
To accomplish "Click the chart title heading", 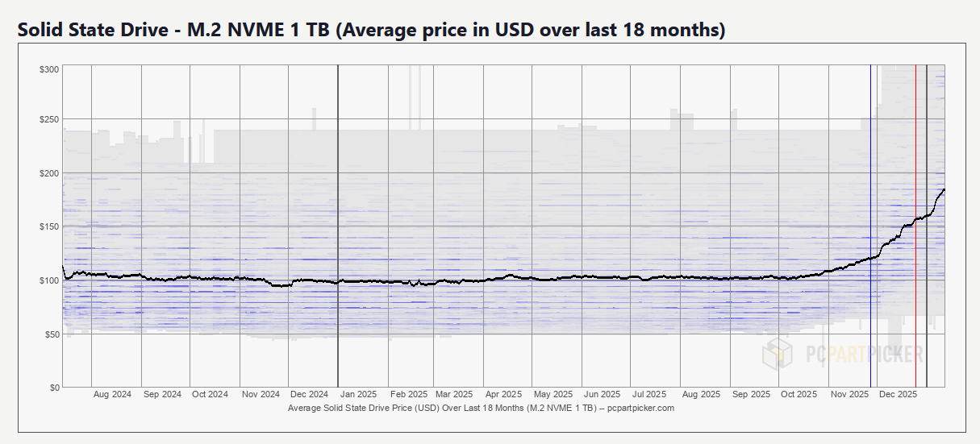I will [x=371, y=31].
